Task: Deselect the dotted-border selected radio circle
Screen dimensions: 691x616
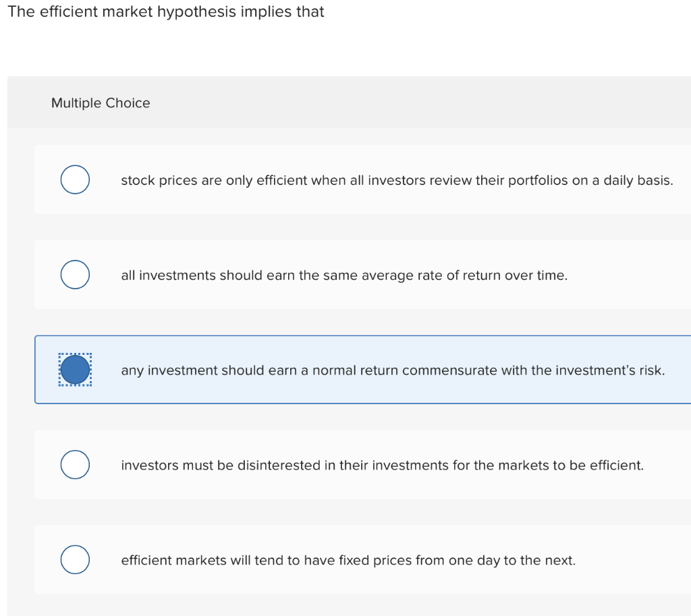Action: [x=75, y=370]
